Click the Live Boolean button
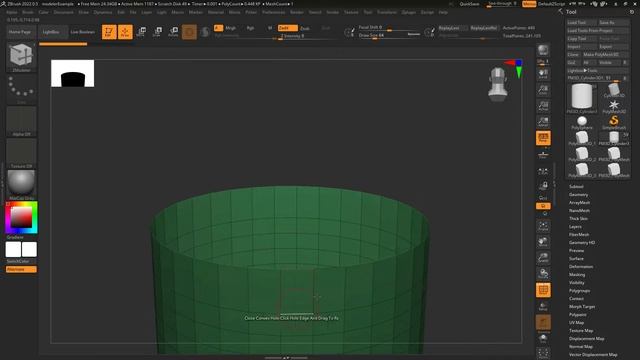The image size is (640, 360). pyautogui.click(x=82, y=32)
